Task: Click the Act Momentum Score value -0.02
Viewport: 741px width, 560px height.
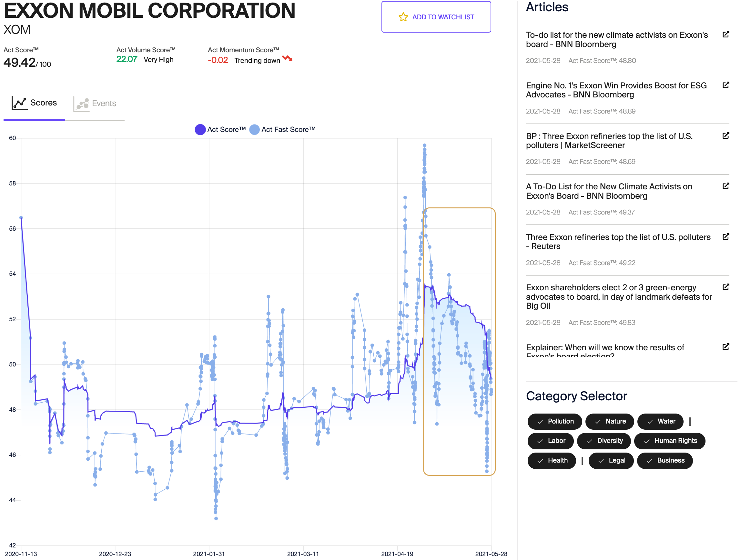Action: [x=218, y=60]
